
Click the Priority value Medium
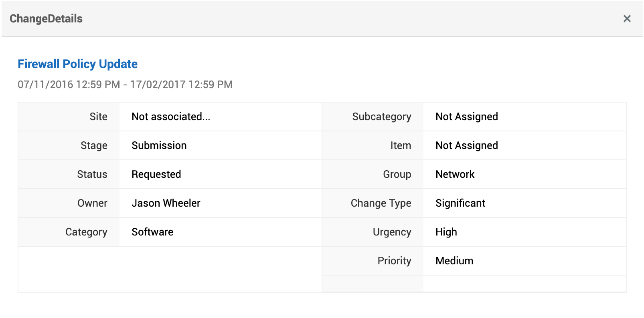point(454,261)
